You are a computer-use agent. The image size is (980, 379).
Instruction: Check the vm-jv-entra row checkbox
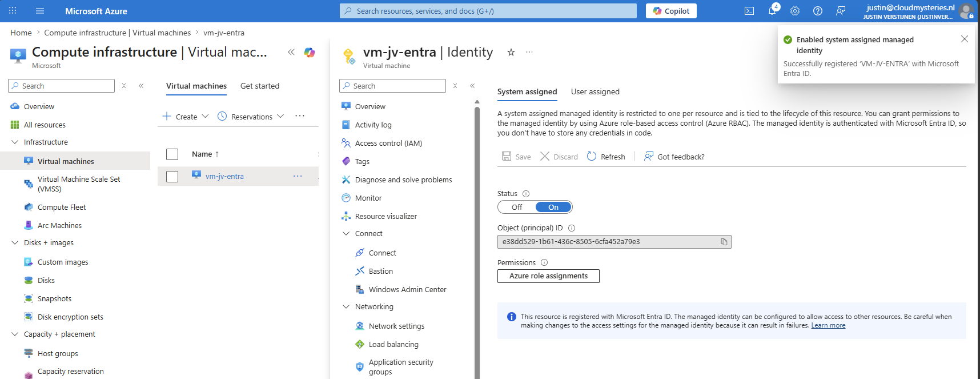point(172,177)
